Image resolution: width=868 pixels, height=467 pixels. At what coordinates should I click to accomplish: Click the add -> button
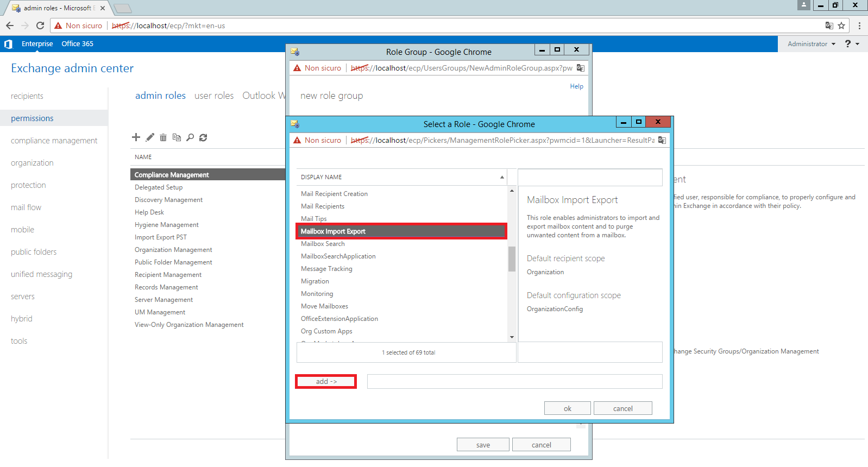coord(326,382)
